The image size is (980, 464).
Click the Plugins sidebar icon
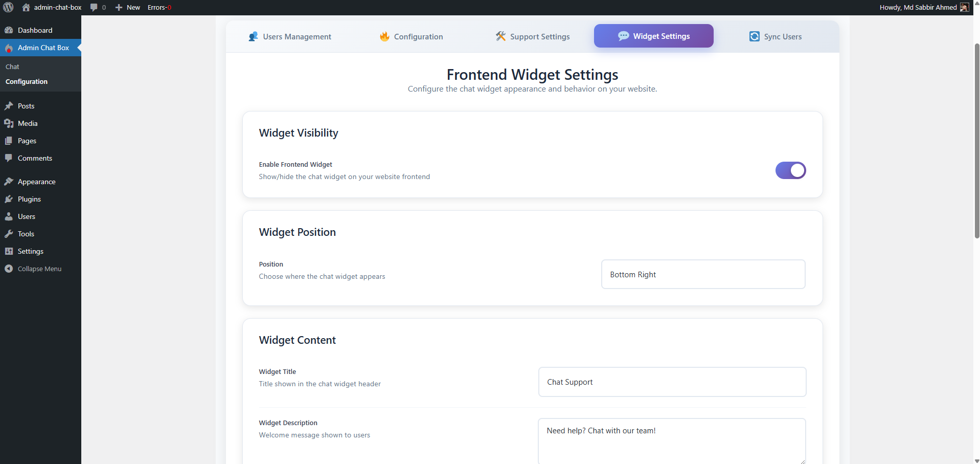[x=9, y=199]
